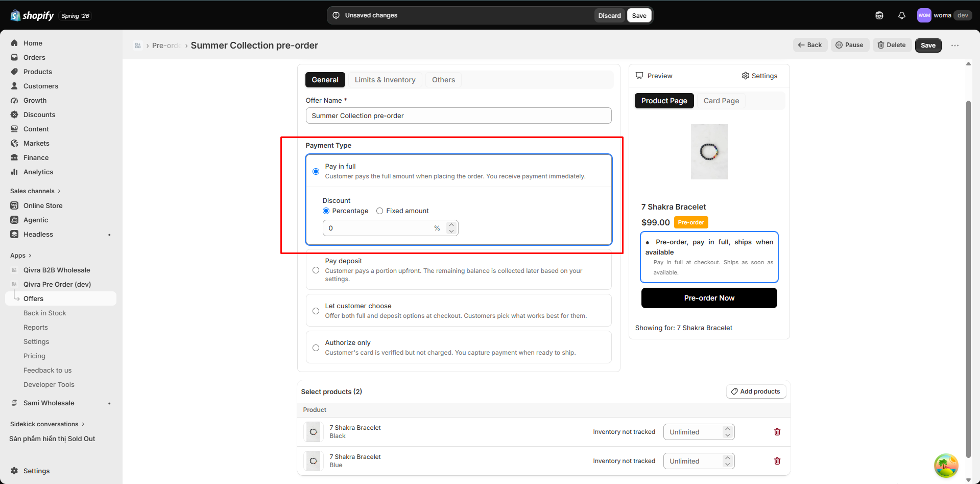Image resolution: width=980 pixels, height=484 pixels.
Task: Discard the unsaved changes
Action: [x=609, y=15]
